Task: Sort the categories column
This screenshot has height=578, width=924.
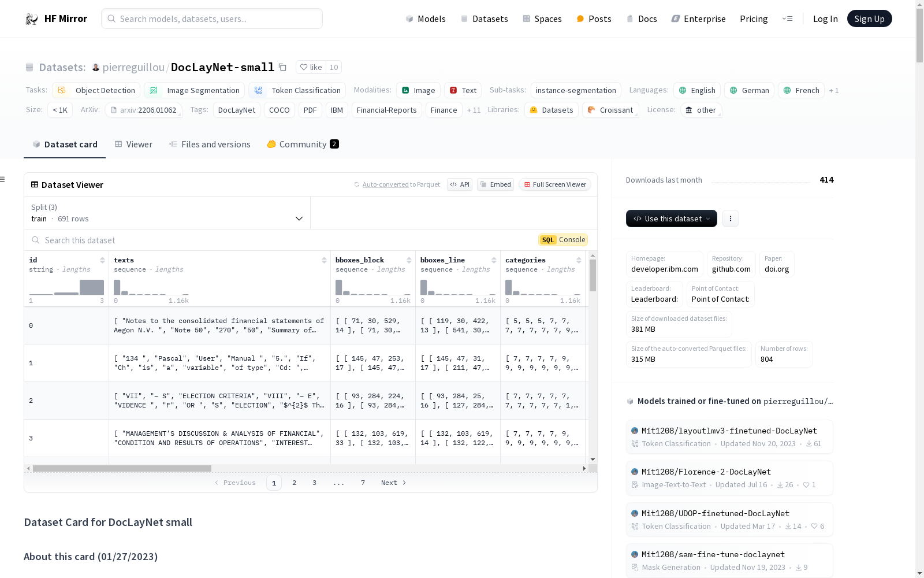Action: pyautogui.click(x=579, y=260)
